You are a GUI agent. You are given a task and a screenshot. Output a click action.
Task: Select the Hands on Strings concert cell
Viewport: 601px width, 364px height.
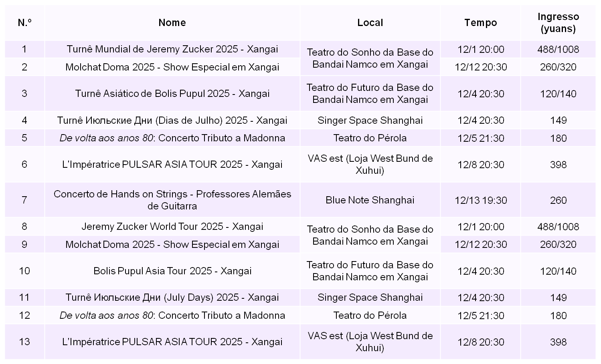click(172, 200)
